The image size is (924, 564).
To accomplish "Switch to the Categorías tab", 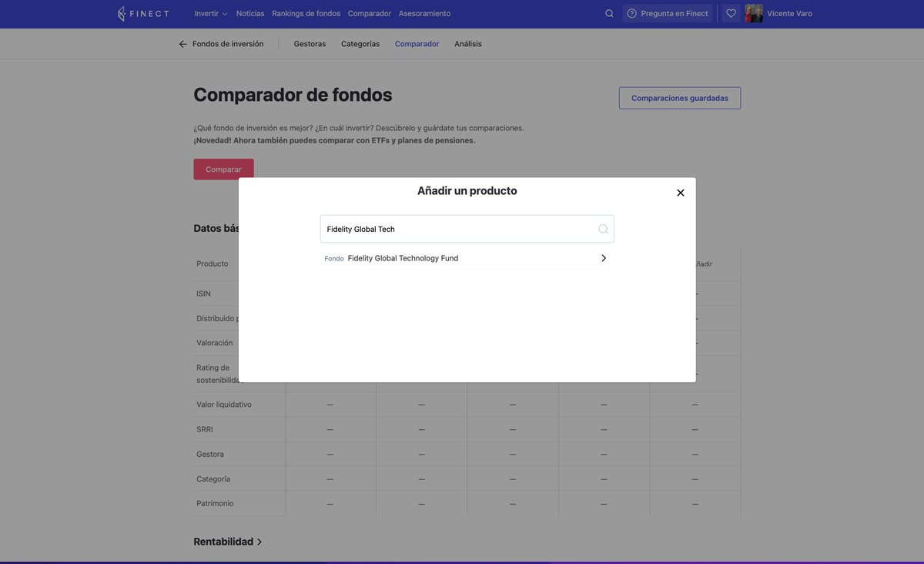I will [360, 44].
